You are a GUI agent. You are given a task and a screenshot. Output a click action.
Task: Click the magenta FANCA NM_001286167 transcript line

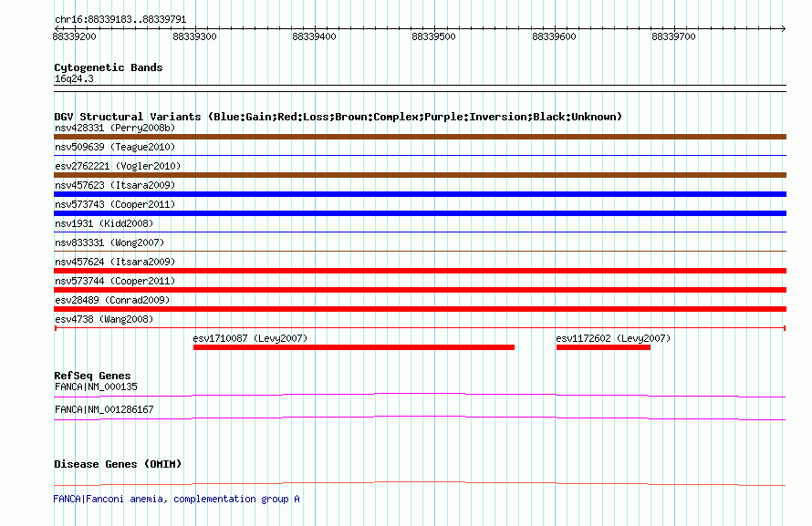(x=420, y=418)
